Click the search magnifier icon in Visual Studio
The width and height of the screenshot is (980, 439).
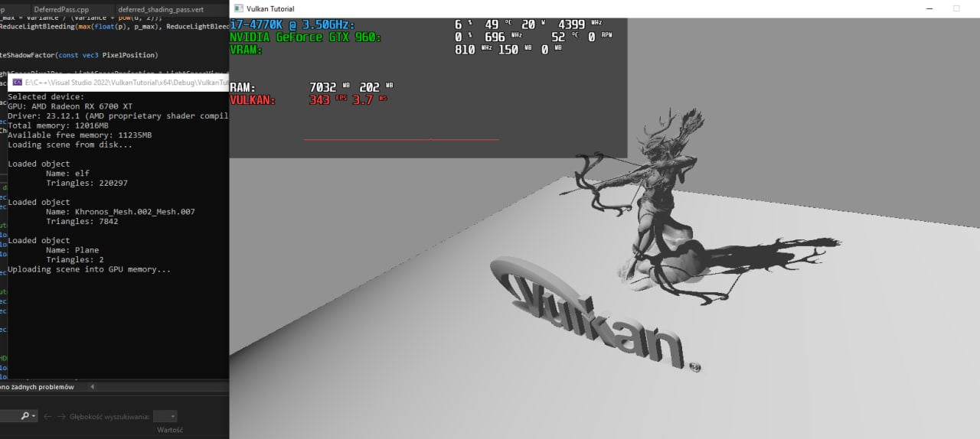(x=25, y=416)
